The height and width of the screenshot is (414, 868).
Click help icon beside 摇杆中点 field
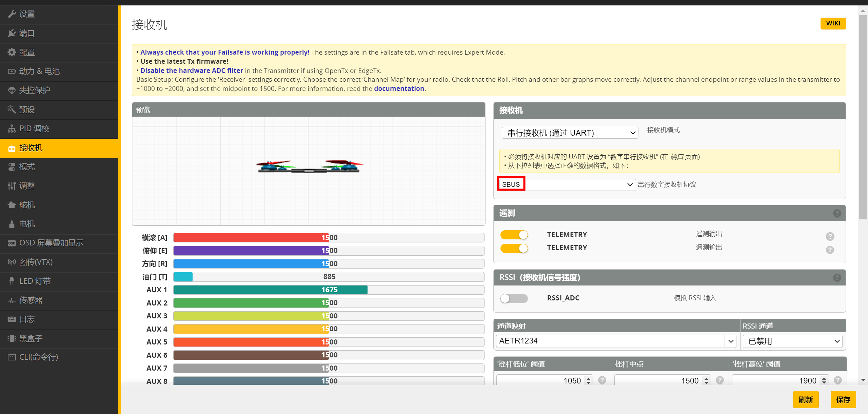point(719,380)
